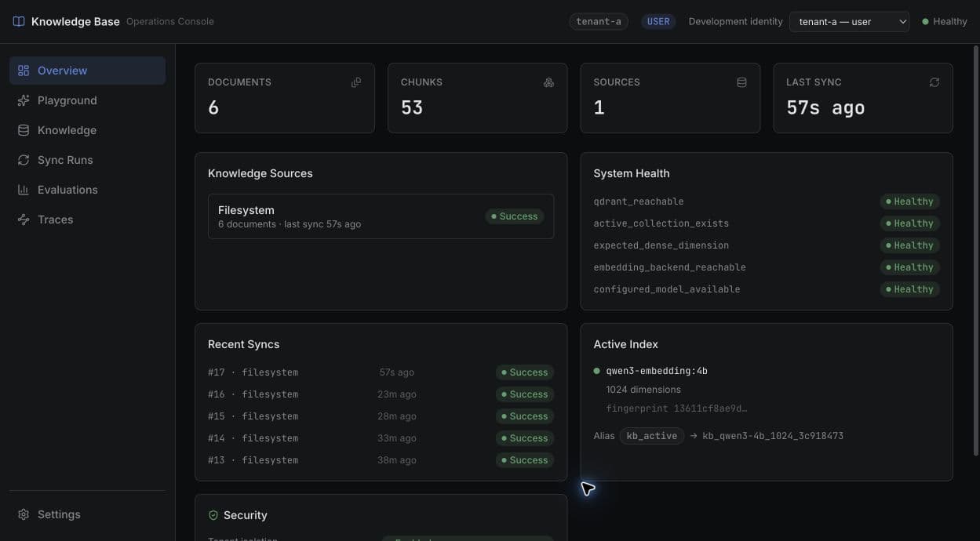Open the Overview page
Image resolution: width=980 pixels, height=541 pixels.
87,71
